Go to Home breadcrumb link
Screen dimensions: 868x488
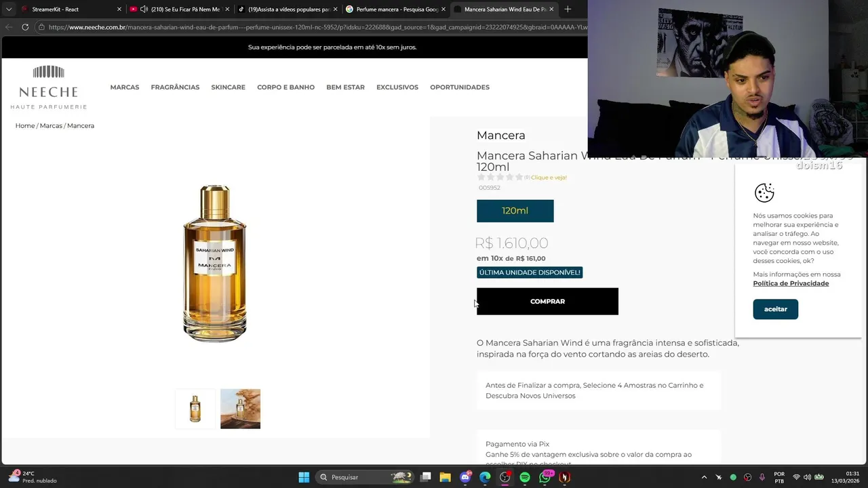click(25, 125)
